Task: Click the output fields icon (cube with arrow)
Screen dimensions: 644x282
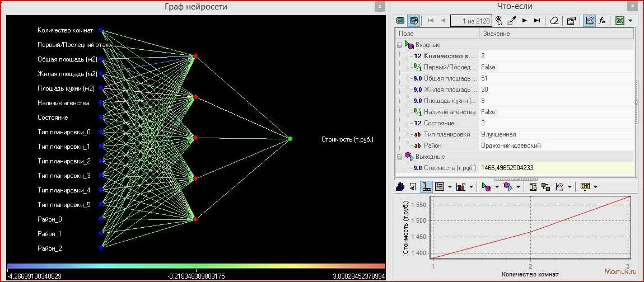Action: pos(508,187)
